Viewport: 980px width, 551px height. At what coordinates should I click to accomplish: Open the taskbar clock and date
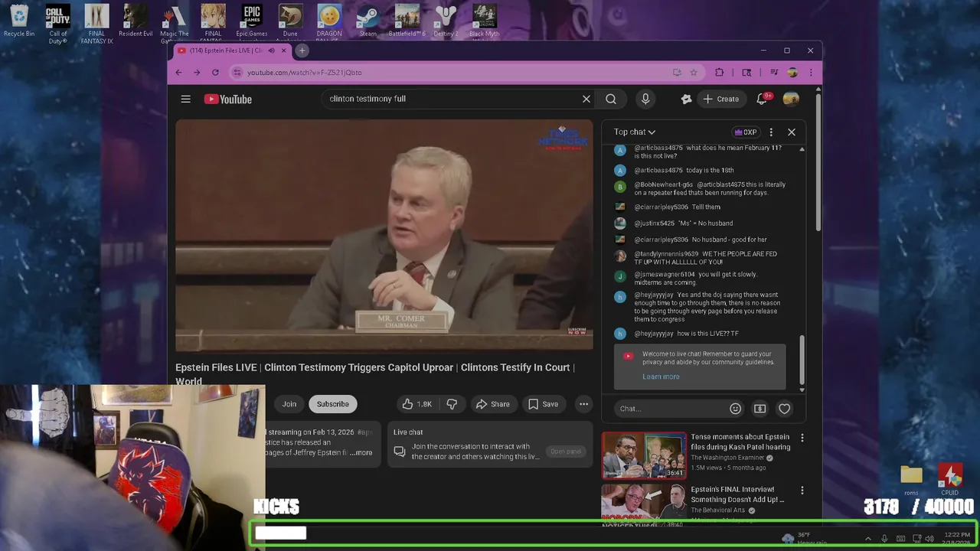point(957,539)
